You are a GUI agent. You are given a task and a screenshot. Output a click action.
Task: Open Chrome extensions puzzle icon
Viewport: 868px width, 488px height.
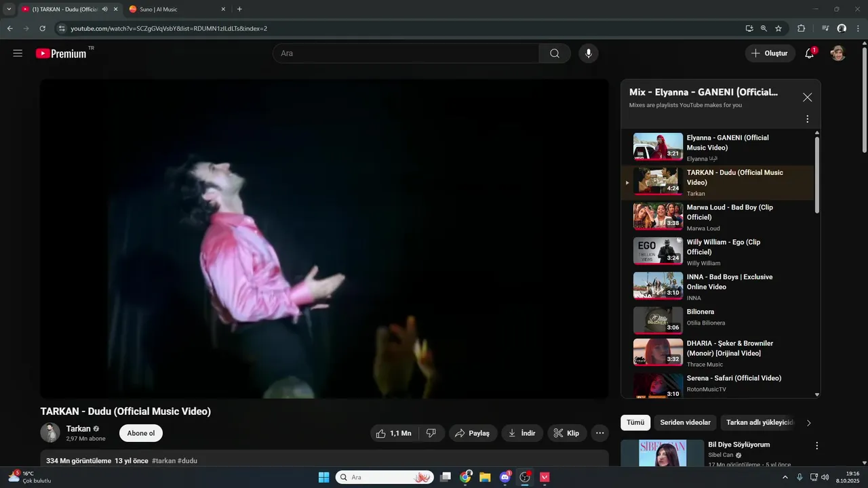point(801,28)
